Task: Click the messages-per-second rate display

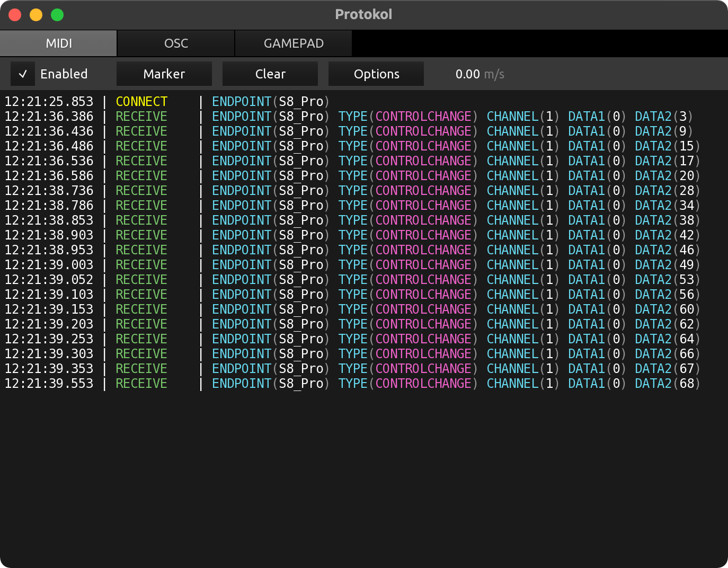Action: click(x=480, y=74)
